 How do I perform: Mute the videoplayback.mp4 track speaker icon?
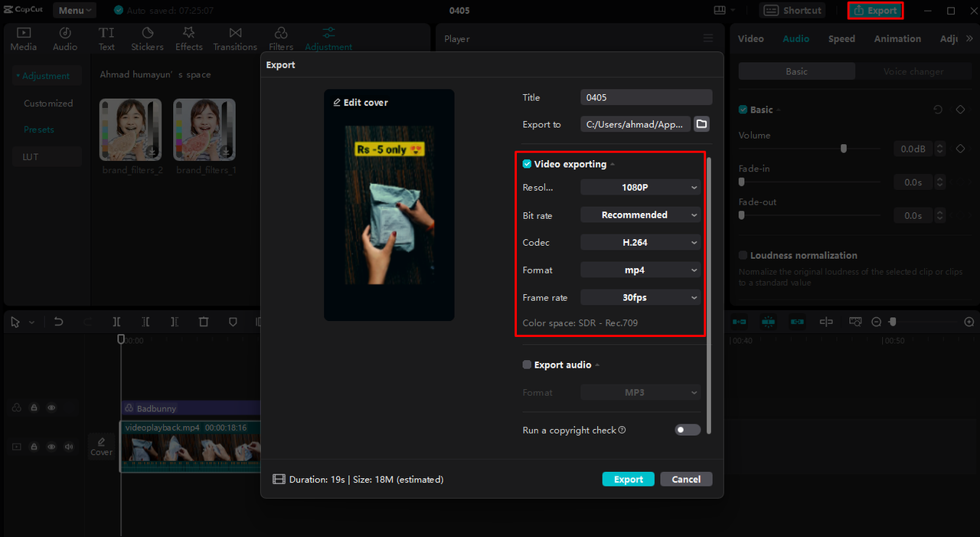[x=69, y=447]
